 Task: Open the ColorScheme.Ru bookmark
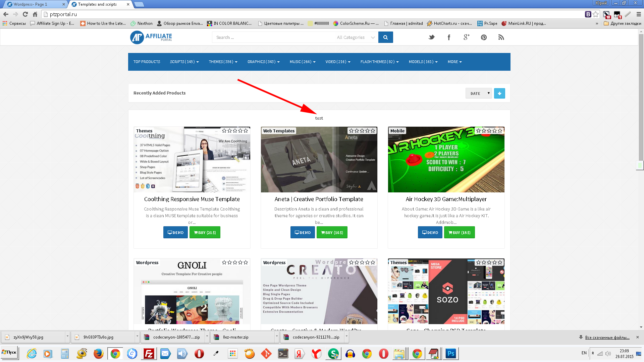coord(356,23)
